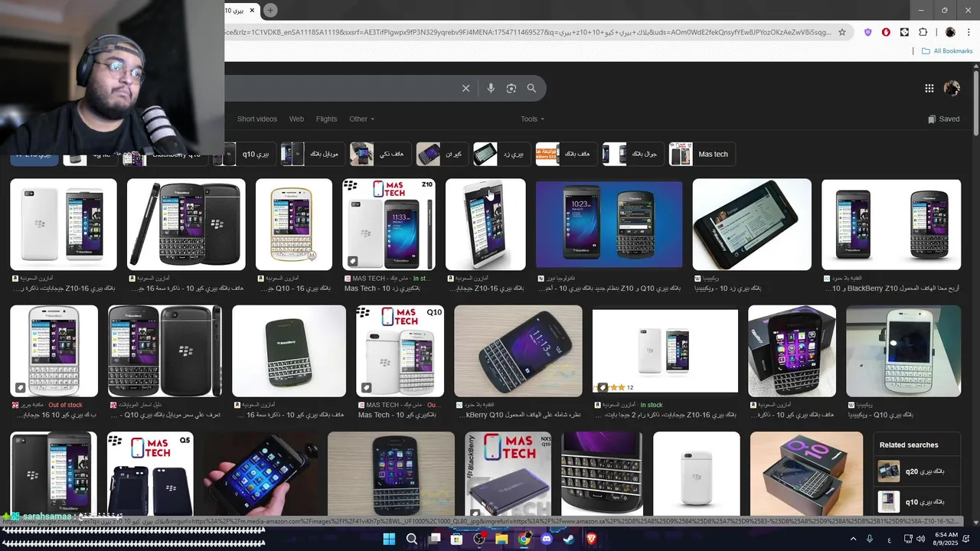
Task: Select the كيو تن suggestion chip
Action: [x=441, y=154]
